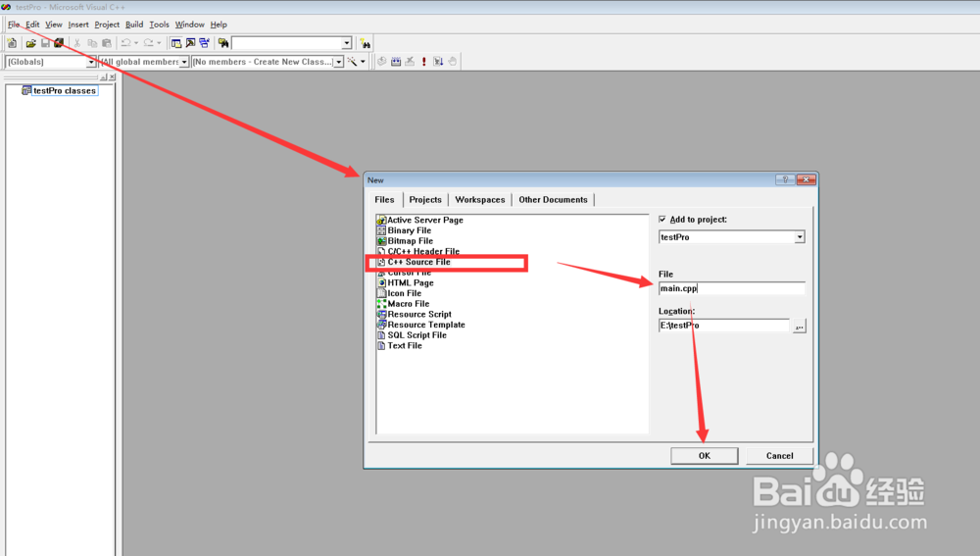The height and width of the screenshot is (556, 980).
Task: Click the Cut toolbar icon
Action: click(76, 43)
